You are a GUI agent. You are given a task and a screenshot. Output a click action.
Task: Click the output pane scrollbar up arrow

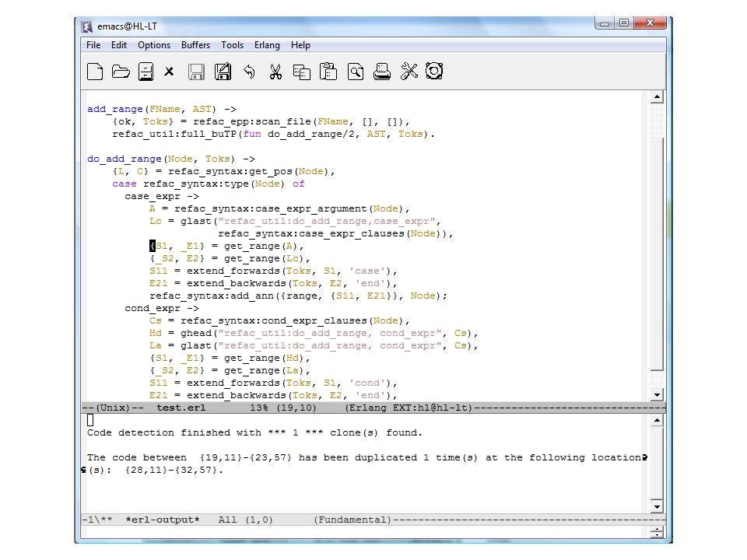coord(657,420)
